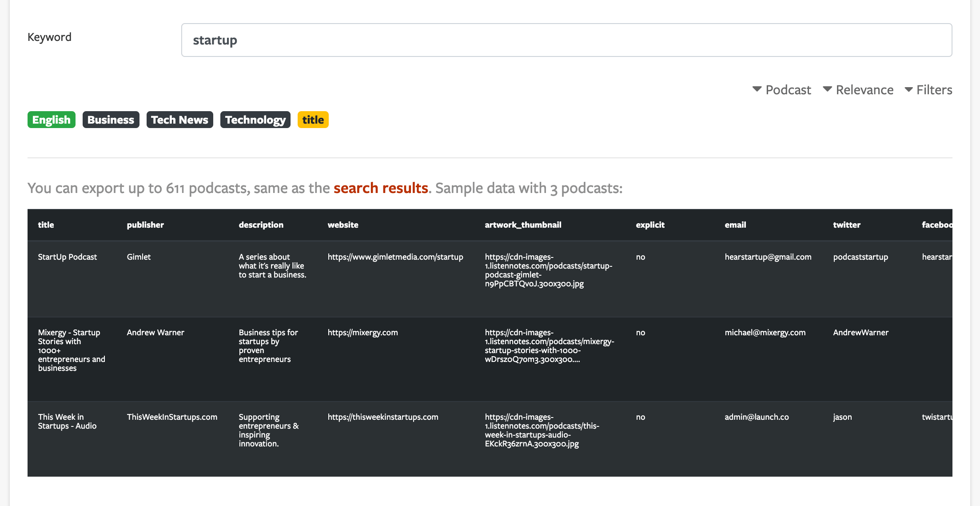980x506 pixels.
Task: Click the Tech News genre tag
Action: (180, 120)
